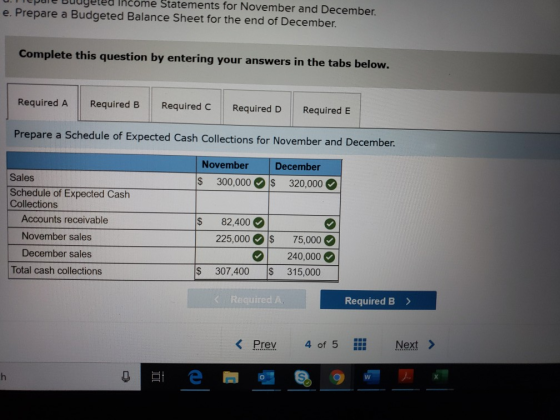Open Adobe Acrobat from the taskbar
Viewport: 560px width, 420px height.
406,376
